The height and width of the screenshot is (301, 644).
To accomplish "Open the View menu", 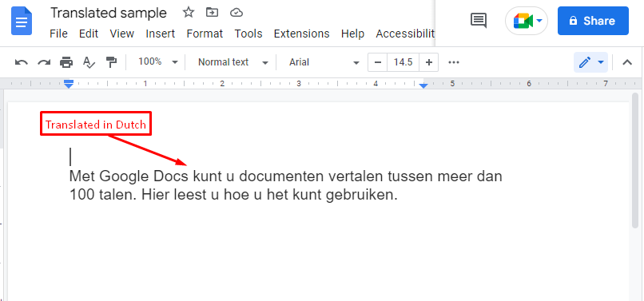I will pyautogui.click(x=122, y=34).
